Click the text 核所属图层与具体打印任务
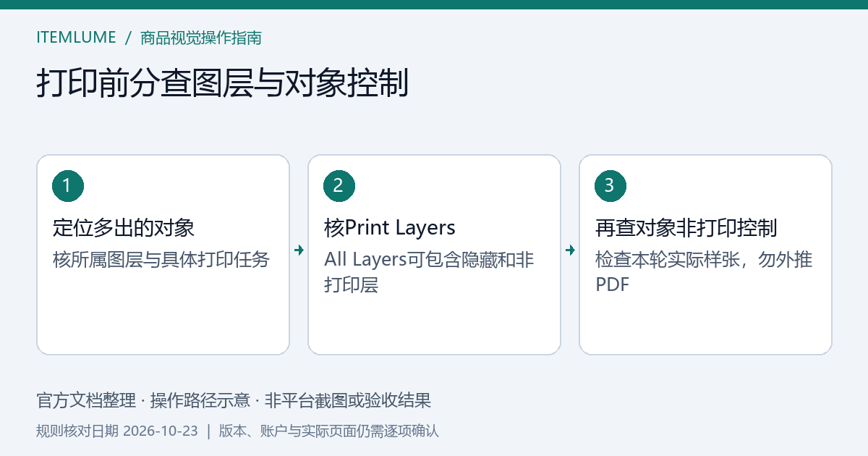868x456 pixels. click(x=161, y=259)
